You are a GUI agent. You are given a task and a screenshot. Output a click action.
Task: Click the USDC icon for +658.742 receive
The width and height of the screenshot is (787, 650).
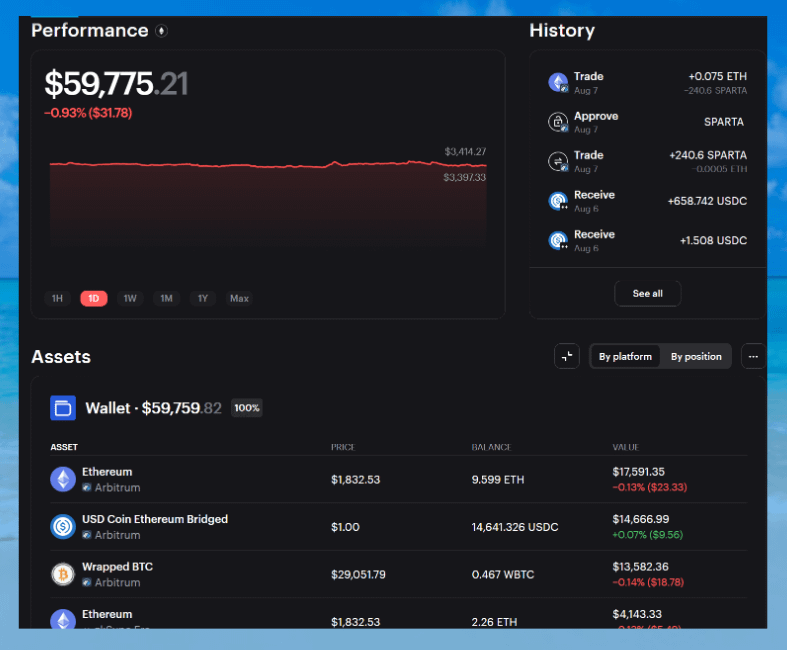click(558, 201)
